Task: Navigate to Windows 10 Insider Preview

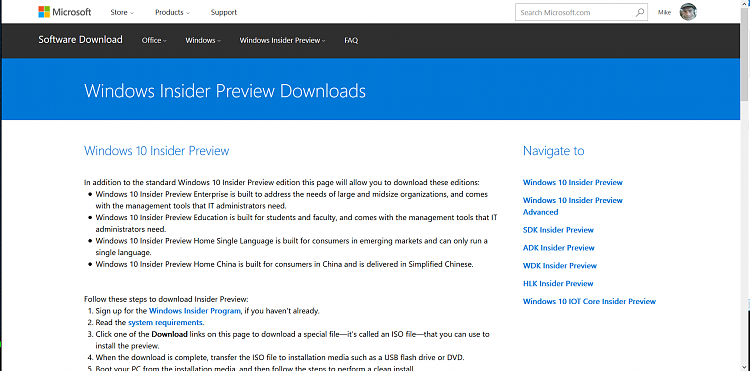Action: tap(573, 182)
